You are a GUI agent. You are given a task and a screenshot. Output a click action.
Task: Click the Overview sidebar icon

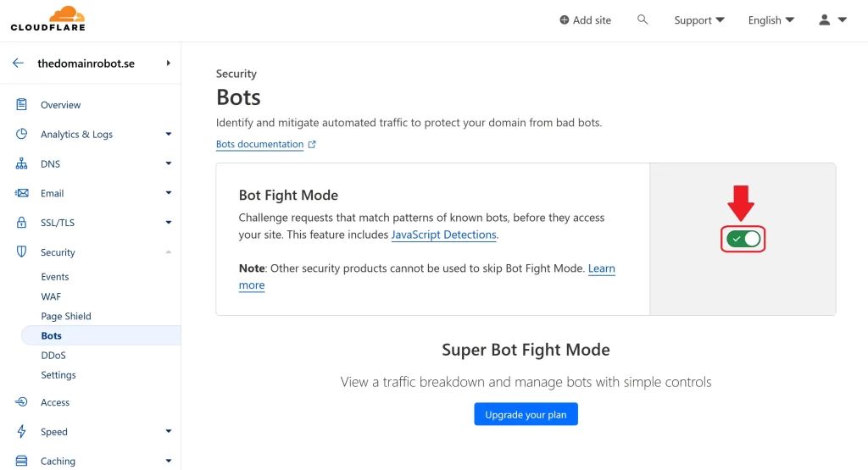pyautogui.click(x=22, y=105)
